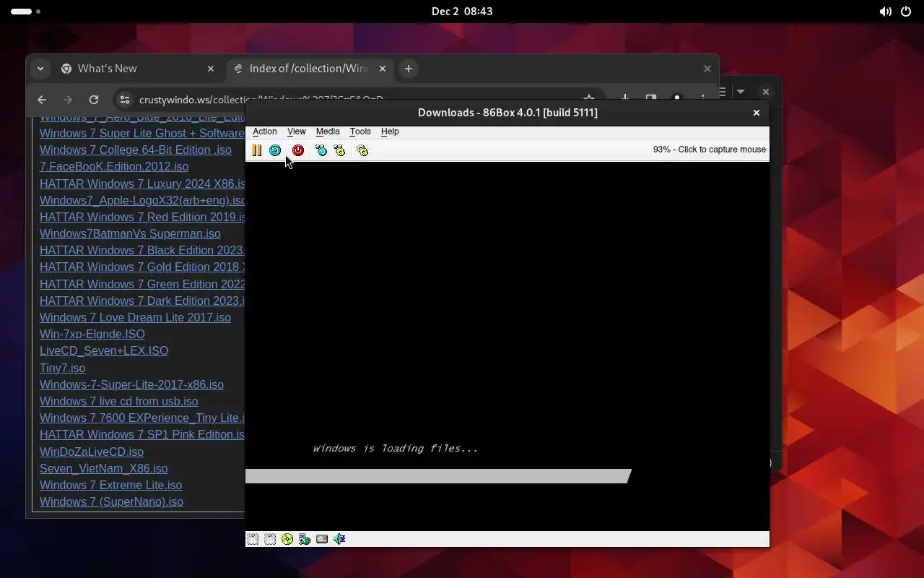Open HATTAR Windows 7 Luxury 2024 link
The image size is (924, 578).
click(142, 184)
